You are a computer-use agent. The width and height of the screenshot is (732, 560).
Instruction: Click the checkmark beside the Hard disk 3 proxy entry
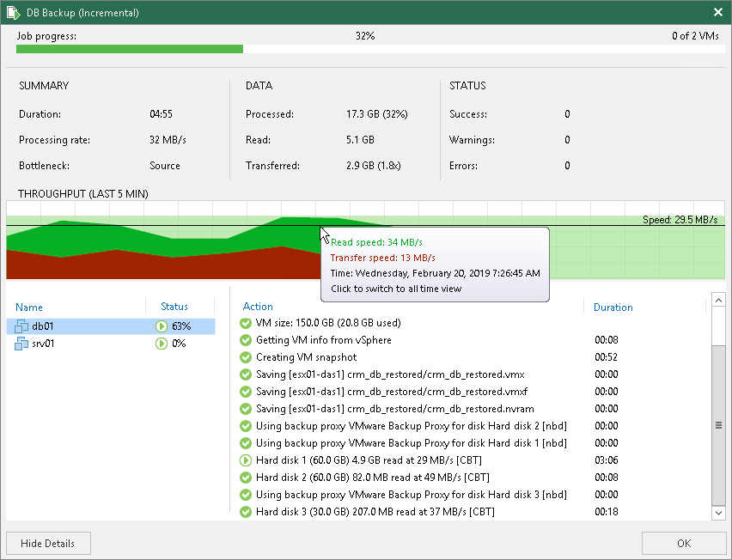pyautogui.click(x=246, y=495)
